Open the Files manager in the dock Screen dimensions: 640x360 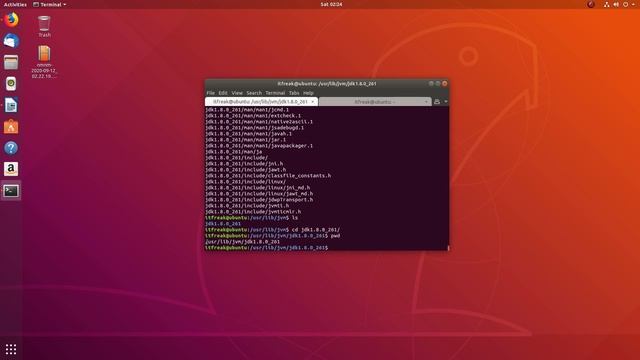(x=11, y=62)
